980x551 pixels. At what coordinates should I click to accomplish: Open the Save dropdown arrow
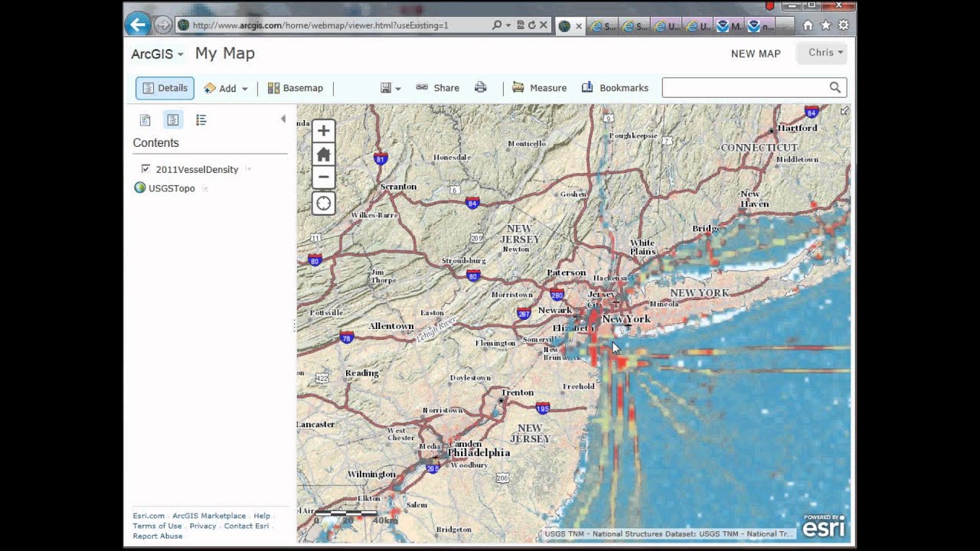click(x=398, y=89)
